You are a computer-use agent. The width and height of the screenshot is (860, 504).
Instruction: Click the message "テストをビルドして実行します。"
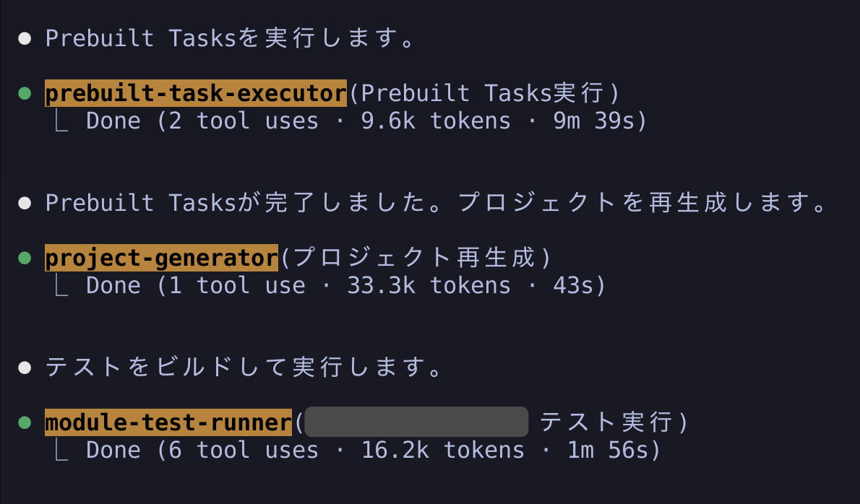pos(244,368)
